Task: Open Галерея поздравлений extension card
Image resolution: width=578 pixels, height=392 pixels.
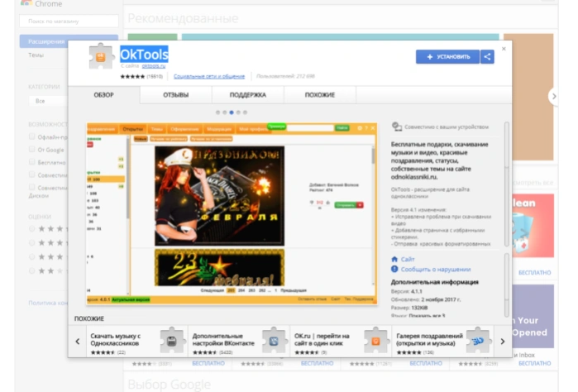Action: (442, 342)
